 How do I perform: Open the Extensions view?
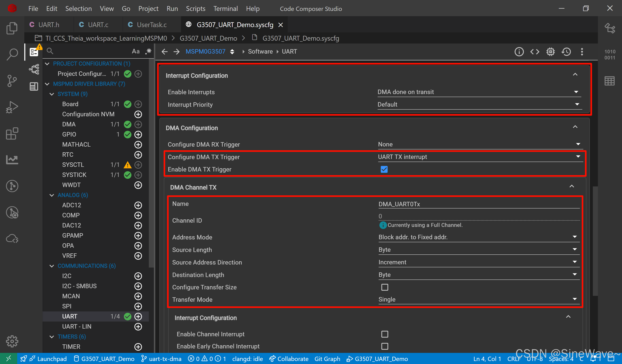(12, 134)
